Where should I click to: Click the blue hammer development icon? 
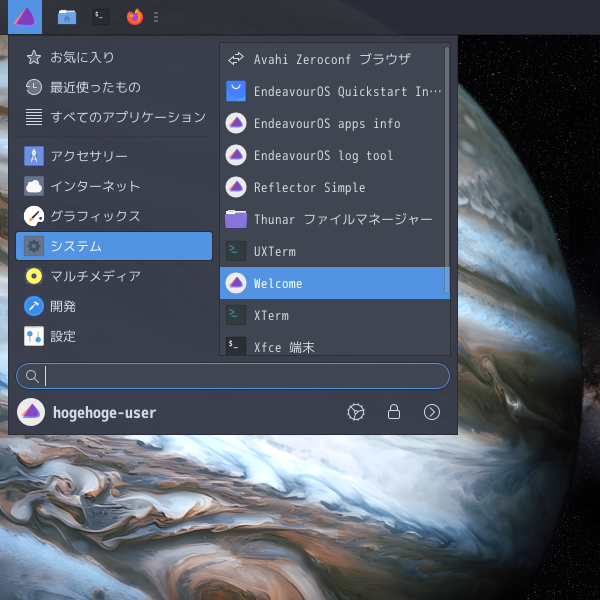point(34,306)
